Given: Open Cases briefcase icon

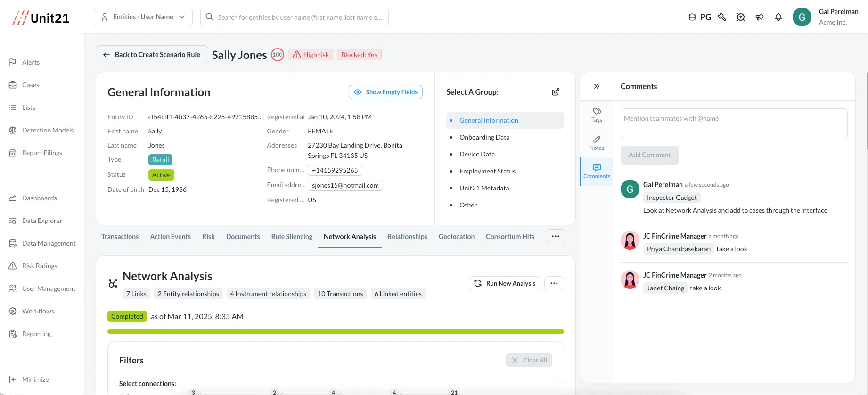Looking at the screenshot, I should [x=13, y=85].
